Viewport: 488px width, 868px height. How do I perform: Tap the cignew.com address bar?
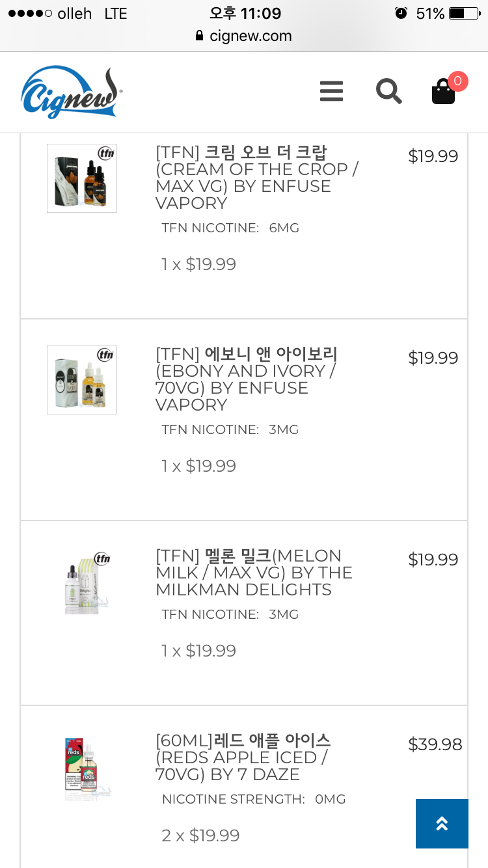pos(250,36)
